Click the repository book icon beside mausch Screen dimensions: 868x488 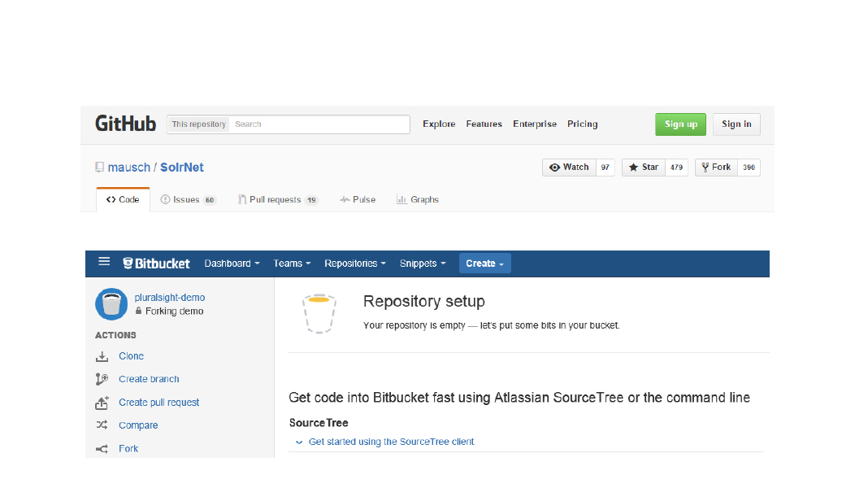click(x=100, y=167)
